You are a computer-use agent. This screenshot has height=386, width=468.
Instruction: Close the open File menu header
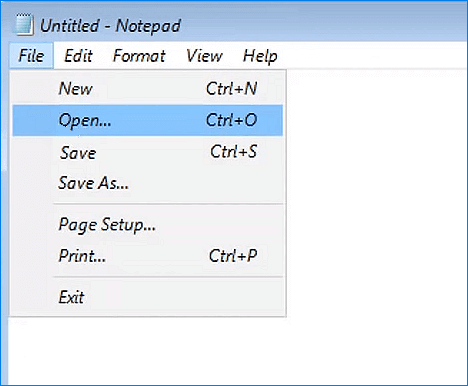pyautogui.click(x=31, y=55)
